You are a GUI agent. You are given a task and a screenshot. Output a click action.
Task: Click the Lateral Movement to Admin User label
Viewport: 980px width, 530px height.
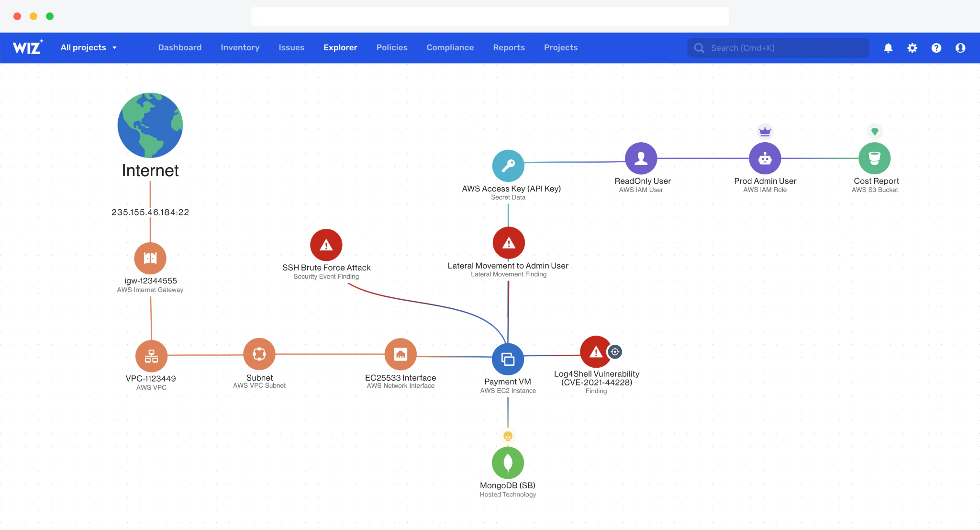508,266
